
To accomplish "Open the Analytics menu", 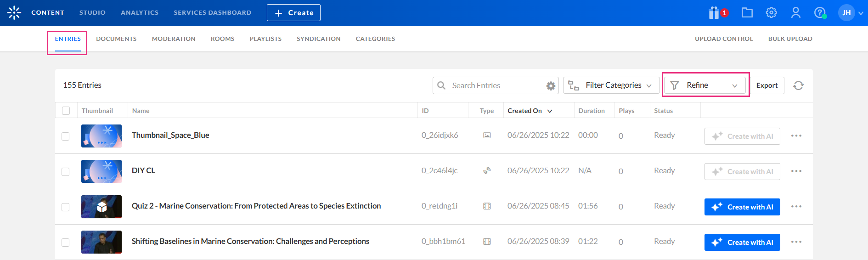I will [x=140, y=13].
